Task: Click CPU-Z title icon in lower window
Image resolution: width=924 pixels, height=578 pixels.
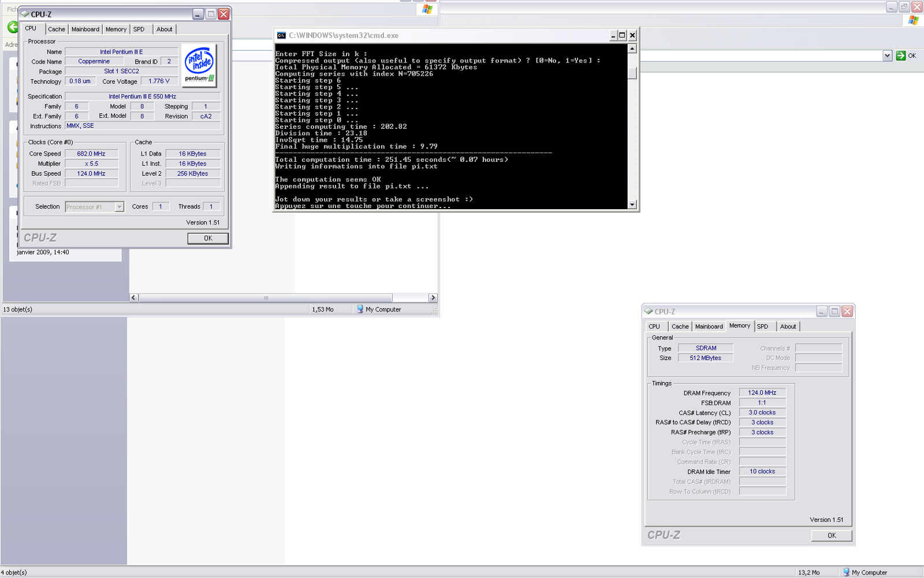Action: click(x=649, y=311)
